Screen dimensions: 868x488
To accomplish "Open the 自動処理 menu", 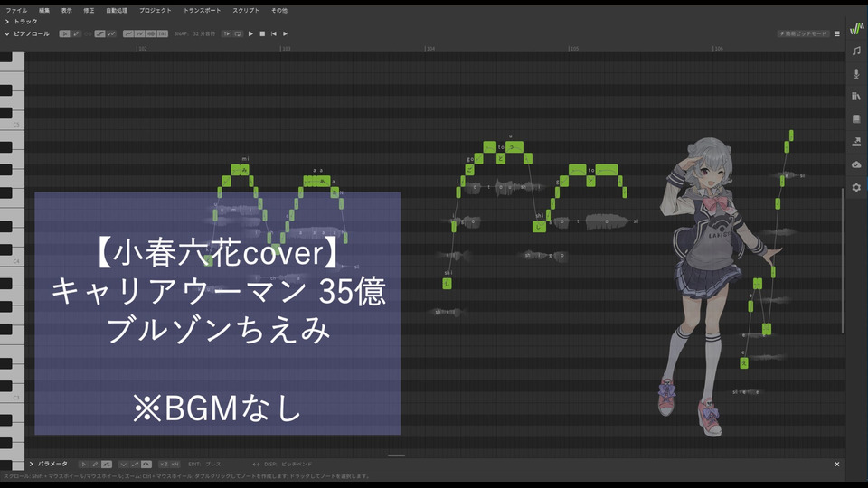I will pos(117,10).
